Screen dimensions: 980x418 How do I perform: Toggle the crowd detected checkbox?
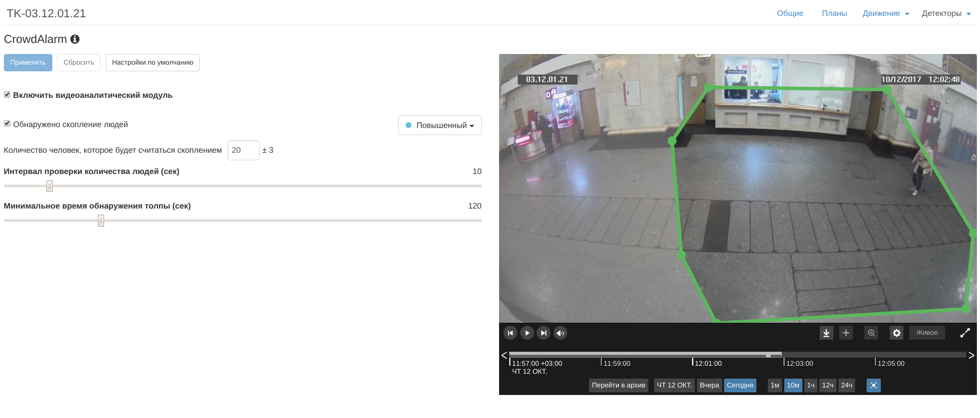tap(7, 124)
